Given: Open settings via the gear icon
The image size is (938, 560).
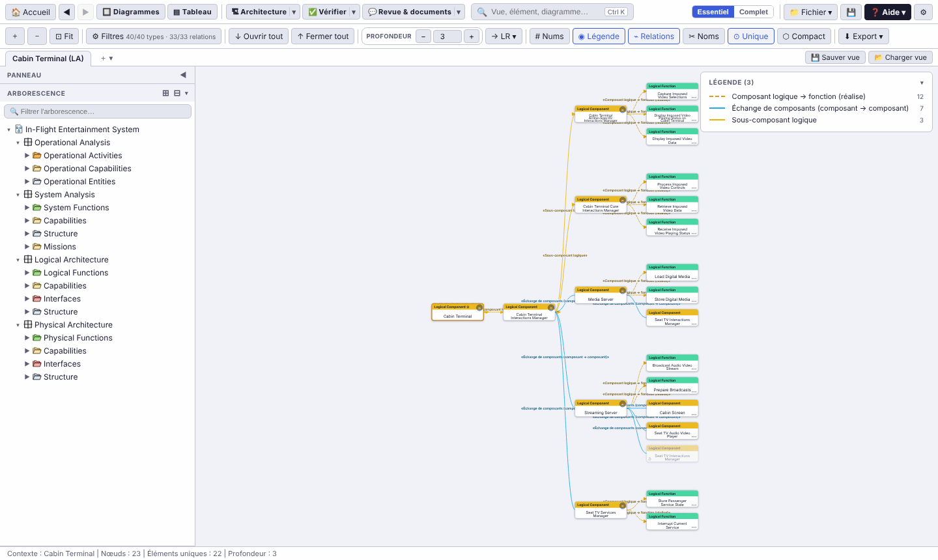Looking at the screenshot, I should [x=923, y=12].
